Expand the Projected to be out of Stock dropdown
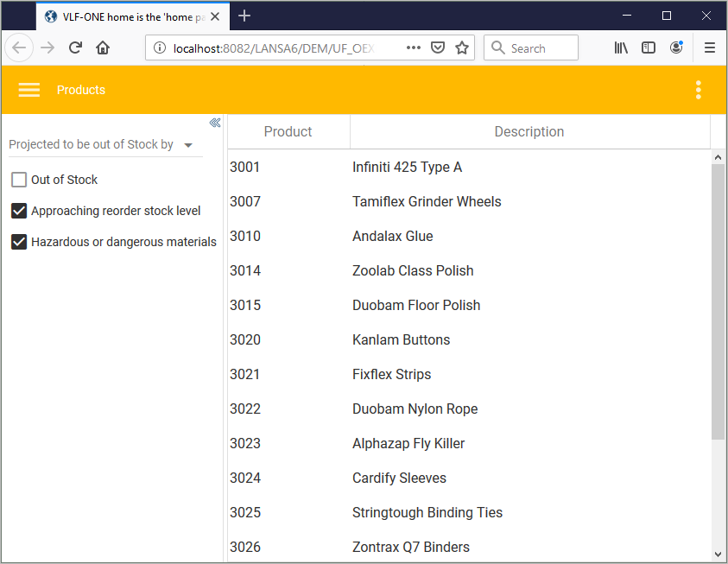The width and height of the screenshot is (728, 564). 188,145
